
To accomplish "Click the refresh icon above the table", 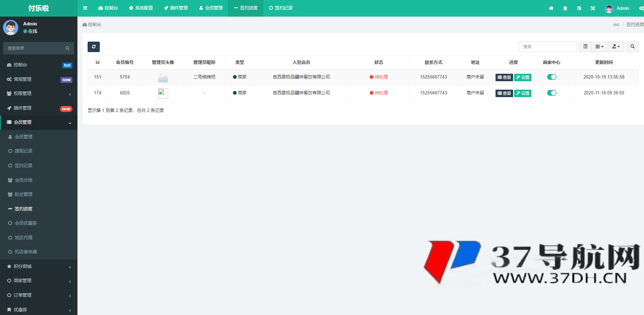I will click(94, 47).
